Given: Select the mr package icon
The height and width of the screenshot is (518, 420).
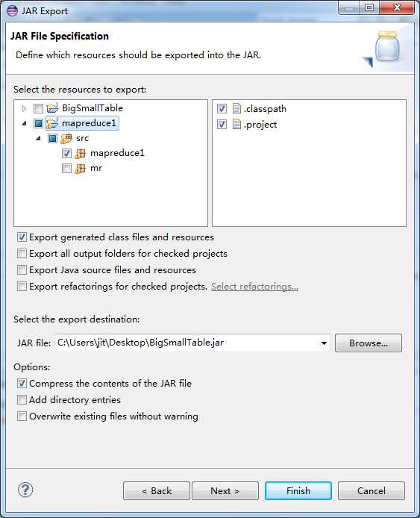Looking at the screenshot, I should (81, 169).
